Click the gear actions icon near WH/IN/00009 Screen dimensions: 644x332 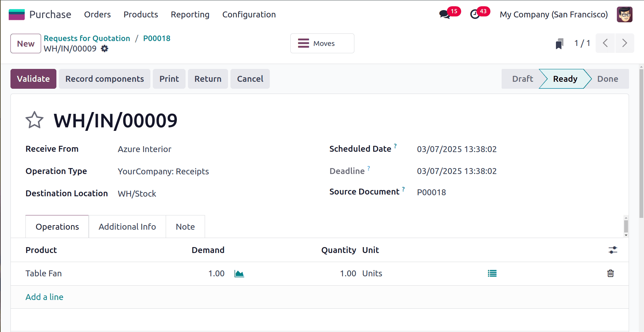pyautogui.click(x=104, y=49)
